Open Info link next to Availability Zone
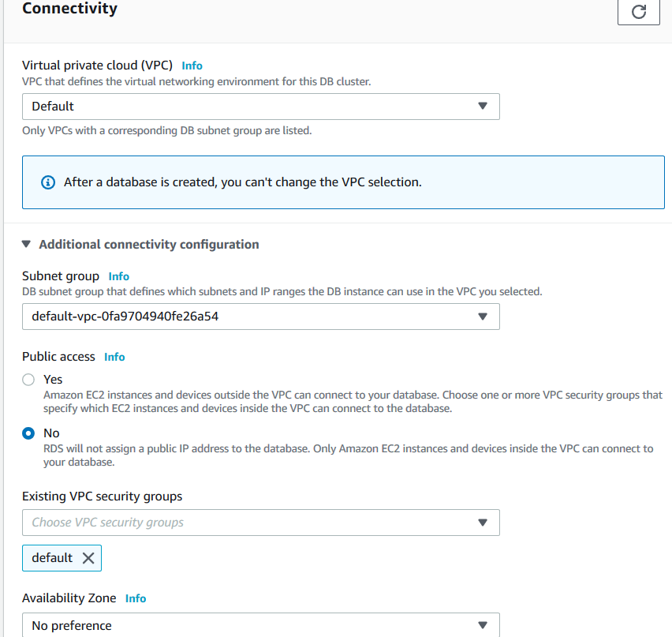Viewport: 672px width, 637px height. coord(136,598)
